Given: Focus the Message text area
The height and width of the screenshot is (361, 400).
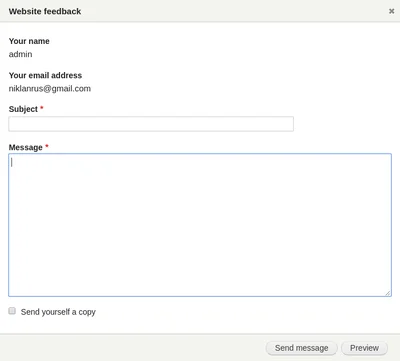Looking at the screenshot, I should tap(200, 225).
